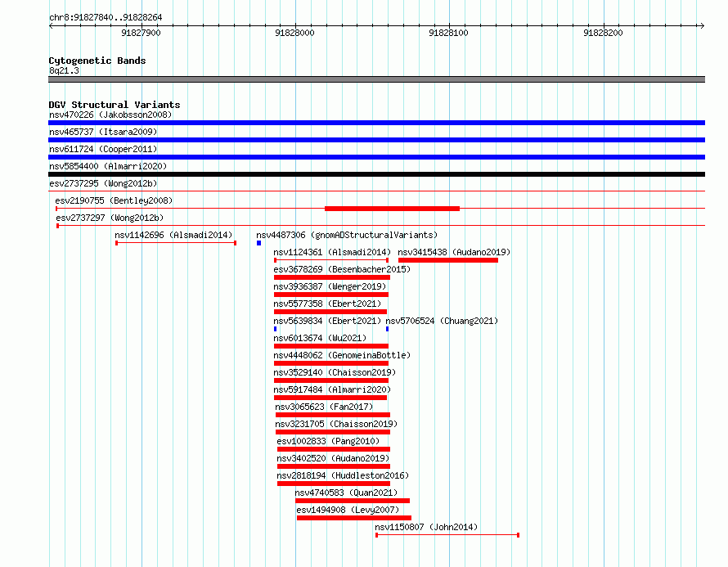Select the thick red segment of esv2190755

[392, 209]
